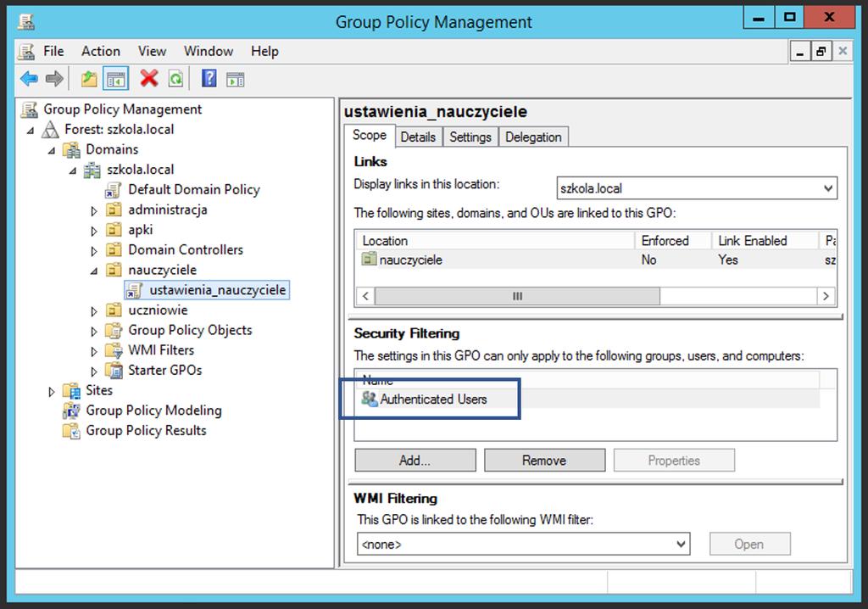Image resolution: width=868 pixels, height=609 pixels.
Task: Click the Properties button in Security Filtering
Action: (x=674, y=461)
